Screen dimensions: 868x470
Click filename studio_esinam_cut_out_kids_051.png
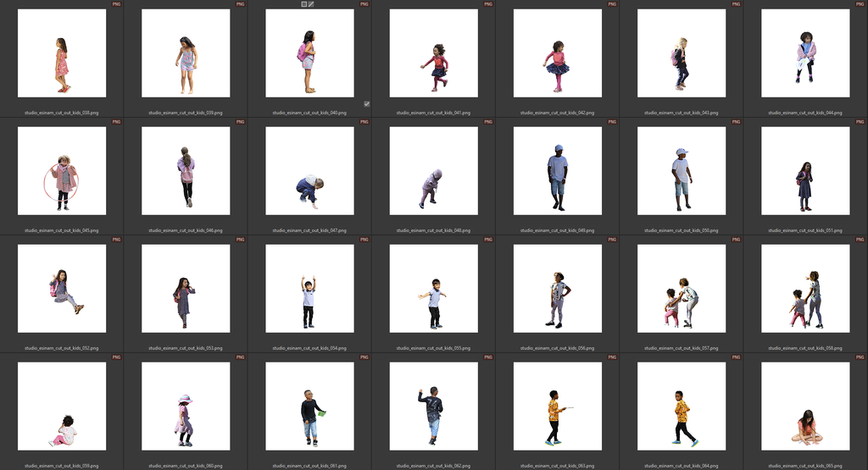[x=805, y=230]
